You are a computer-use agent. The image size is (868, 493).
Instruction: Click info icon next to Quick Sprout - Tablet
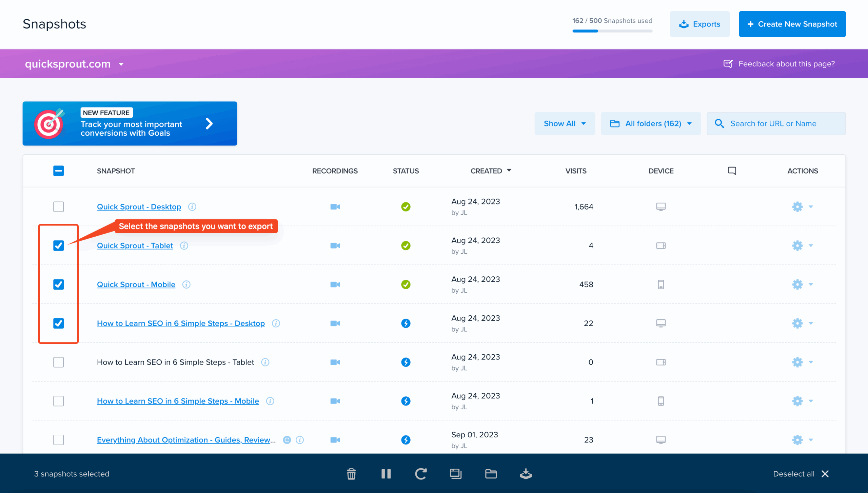[184, 245]
